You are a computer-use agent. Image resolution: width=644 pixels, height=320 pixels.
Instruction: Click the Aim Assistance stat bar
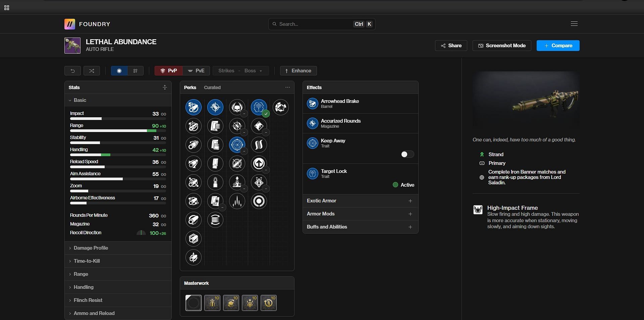coord(118,179)
